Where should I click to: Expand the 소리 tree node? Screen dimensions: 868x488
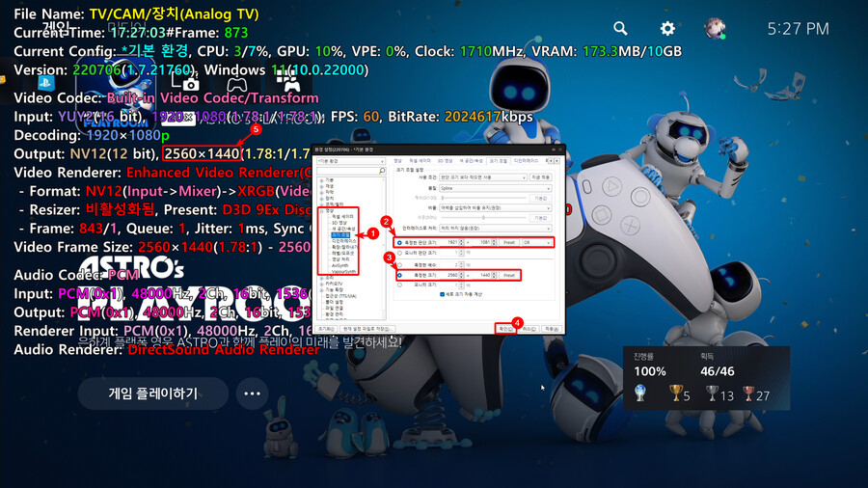[x=321, y=278]
